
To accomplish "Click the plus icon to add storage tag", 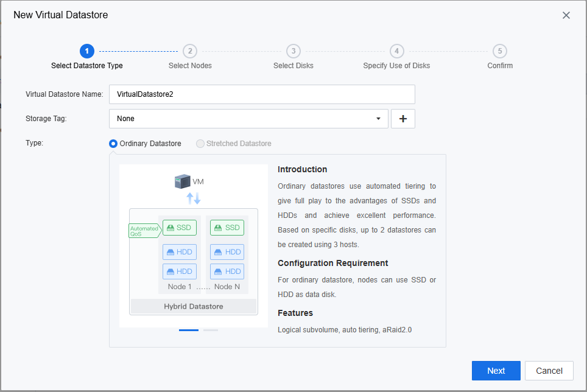I will (403, 119).
